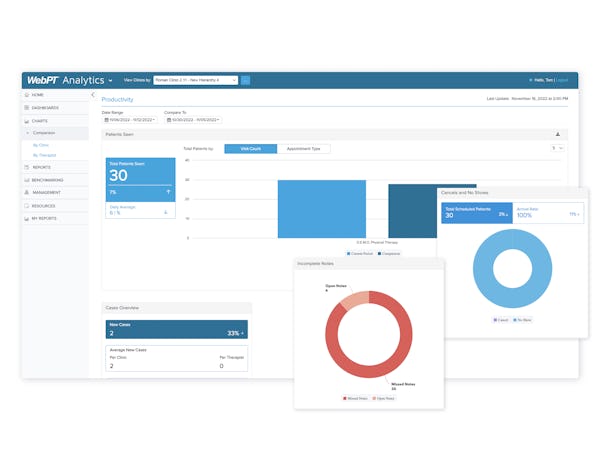Click the light blue bar in the Patients Seen chart
Viewport: 600px width, 450px height.
pos(322,209)
